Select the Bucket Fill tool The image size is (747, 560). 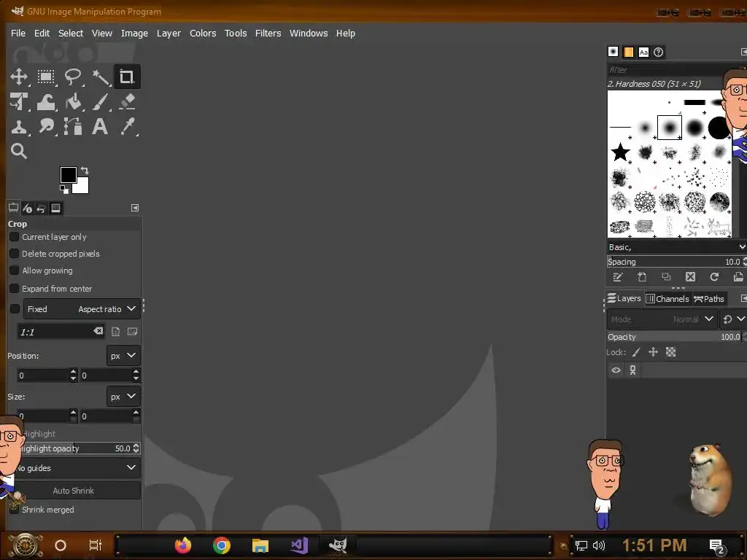click(73, 102)
